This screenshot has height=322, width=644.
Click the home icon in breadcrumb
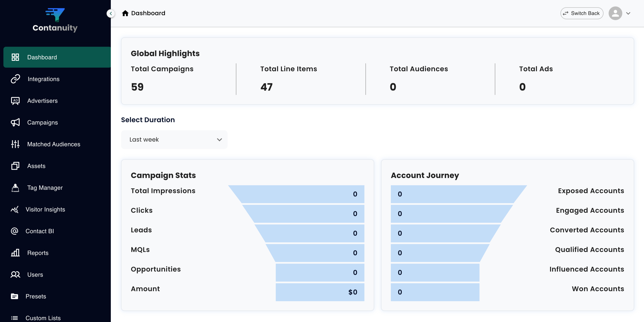(125, 13)
